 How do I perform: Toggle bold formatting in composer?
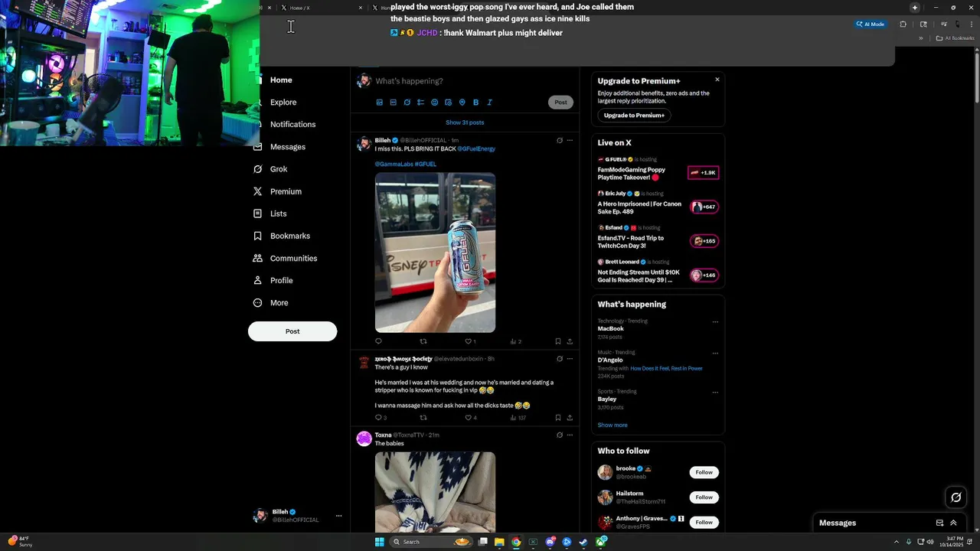(x=476, y=103)
